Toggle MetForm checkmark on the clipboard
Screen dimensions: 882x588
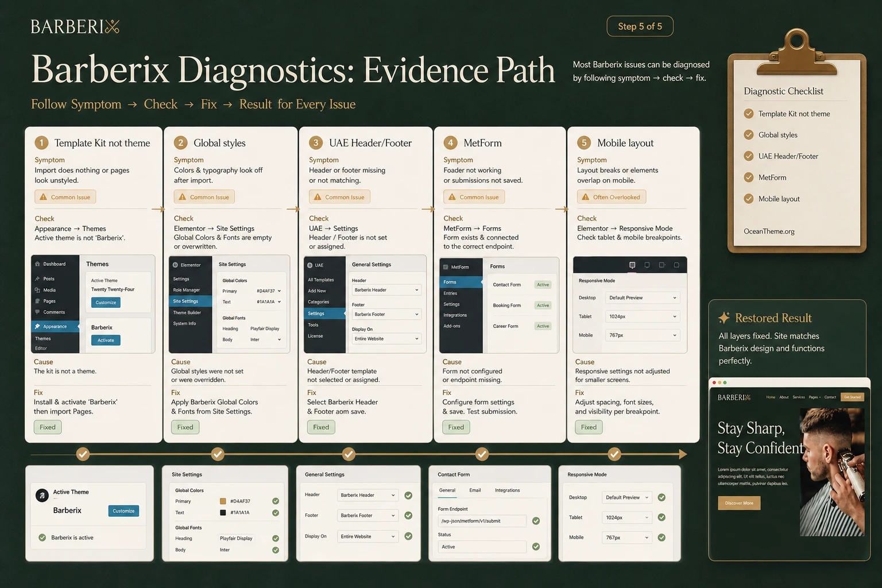[749, 177]
